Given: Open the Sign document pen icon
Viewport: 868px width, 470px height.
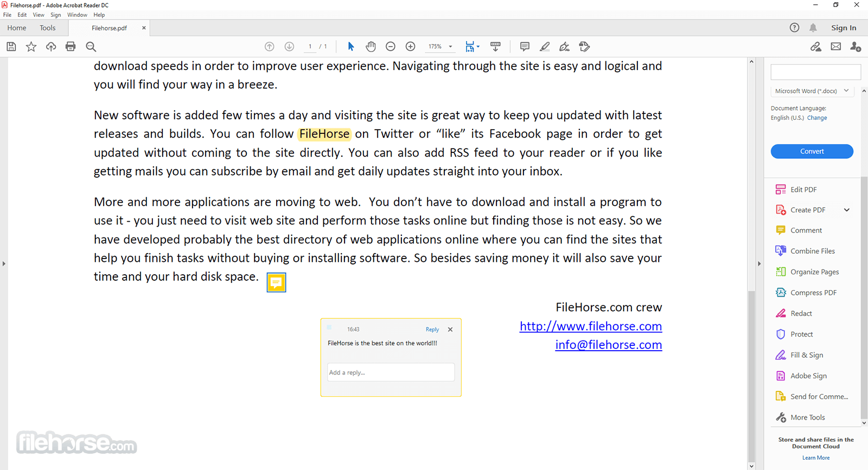Looking at the screenshot, I should click(565, 47).
